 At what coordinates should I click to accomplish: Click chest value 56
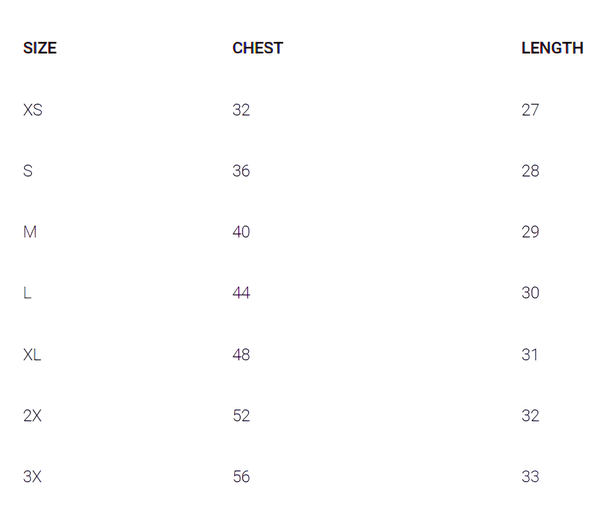click(241, 477)
